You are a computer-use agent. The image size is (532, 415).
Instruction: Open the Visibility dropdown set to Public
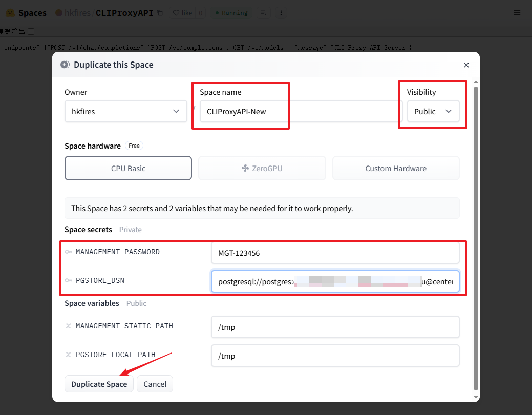point(433,111)
